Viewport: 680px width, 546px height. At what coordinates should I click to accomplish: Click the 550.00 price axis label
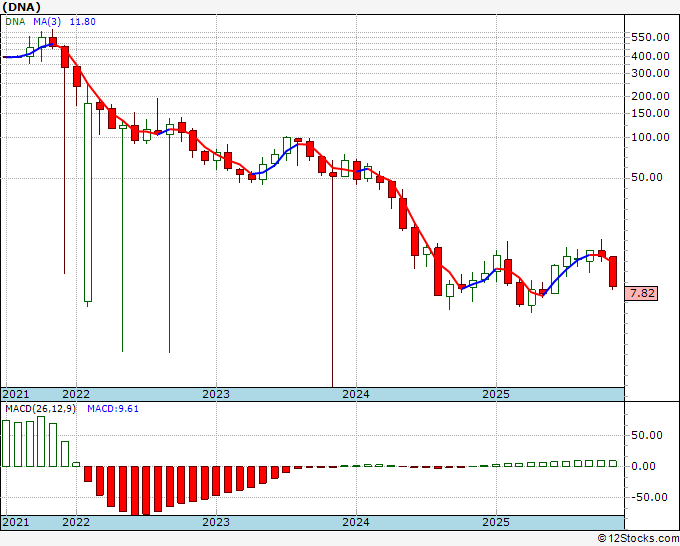point(650,37)
